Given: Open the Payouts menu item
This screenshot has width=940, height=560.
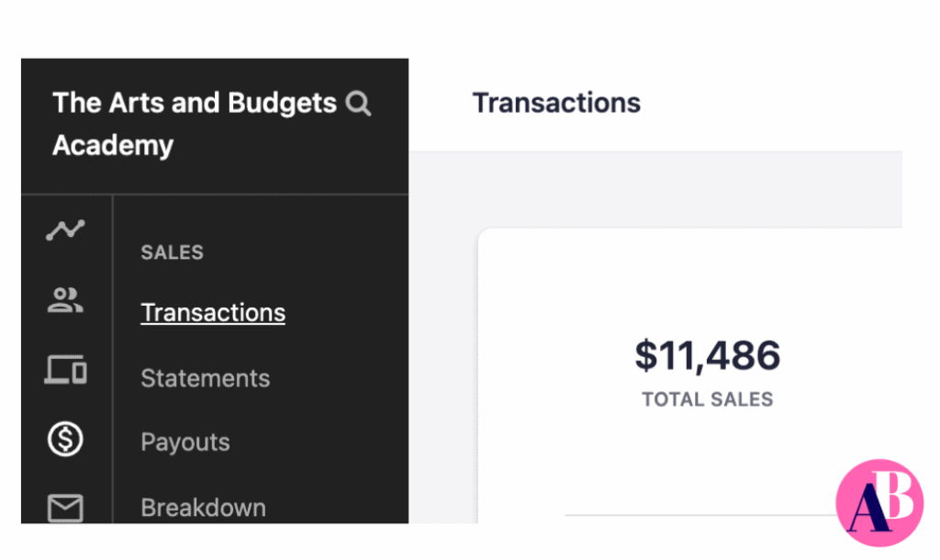Looking at the screenshot, I should click(185, 442).
